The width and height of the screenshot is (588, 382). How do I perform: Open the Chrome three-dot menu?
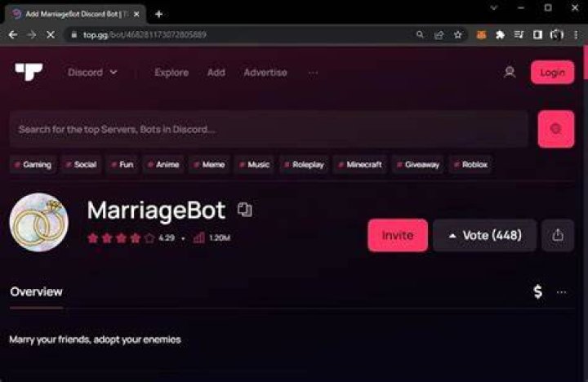576,35
